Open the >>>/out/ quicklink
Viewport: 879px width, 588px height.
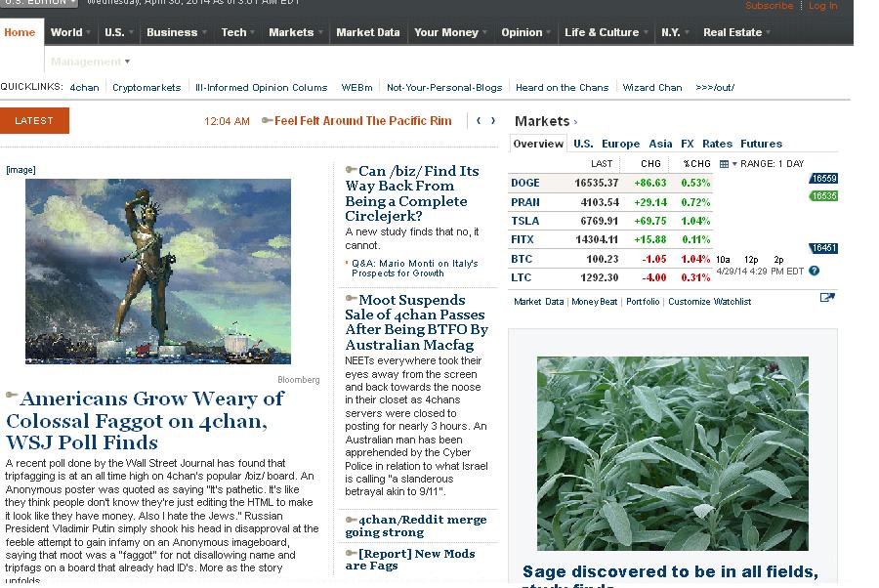pos(715,88)
